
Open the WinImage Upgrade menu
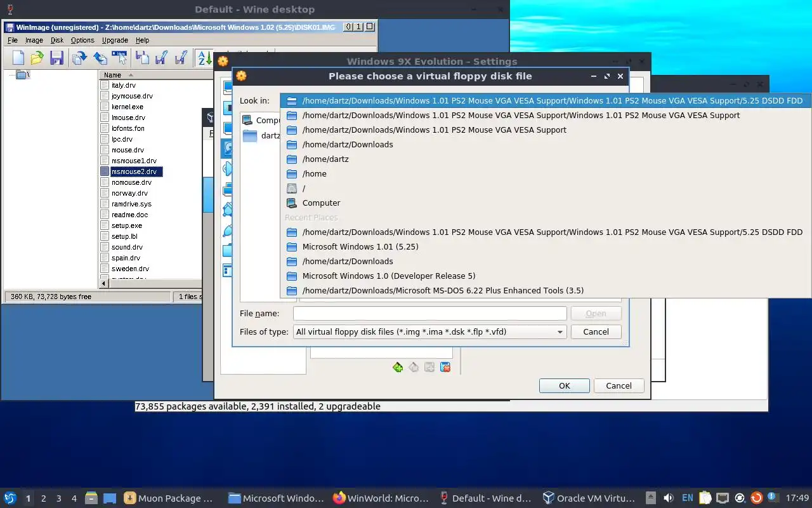point(115,40)
